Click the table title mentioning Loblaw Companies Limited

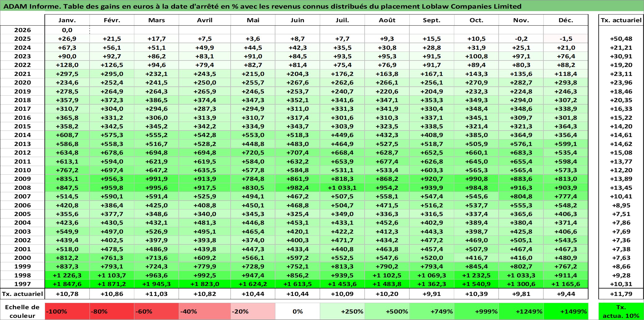262,6
